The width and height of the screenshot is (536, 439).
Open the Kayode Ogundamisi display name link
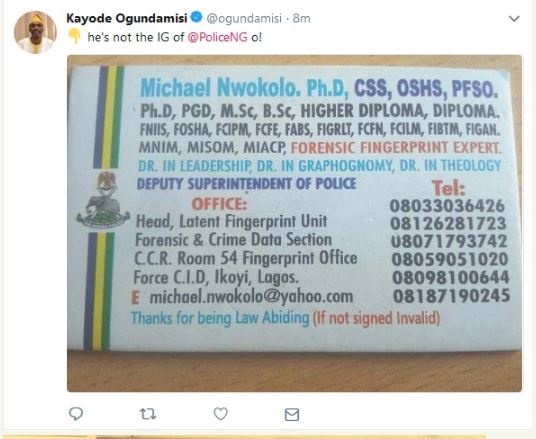pos(127,18)
